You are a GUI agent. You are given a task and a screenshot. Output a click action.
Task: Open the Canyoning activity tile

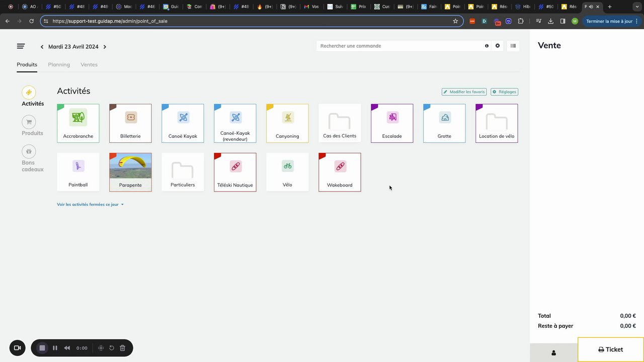pyautogui.click(x=287, y=123)
